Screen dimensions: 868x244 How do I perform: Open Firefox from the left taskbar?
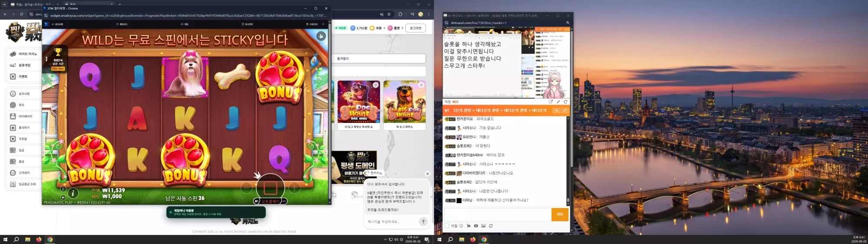click(x=39, y=239)
